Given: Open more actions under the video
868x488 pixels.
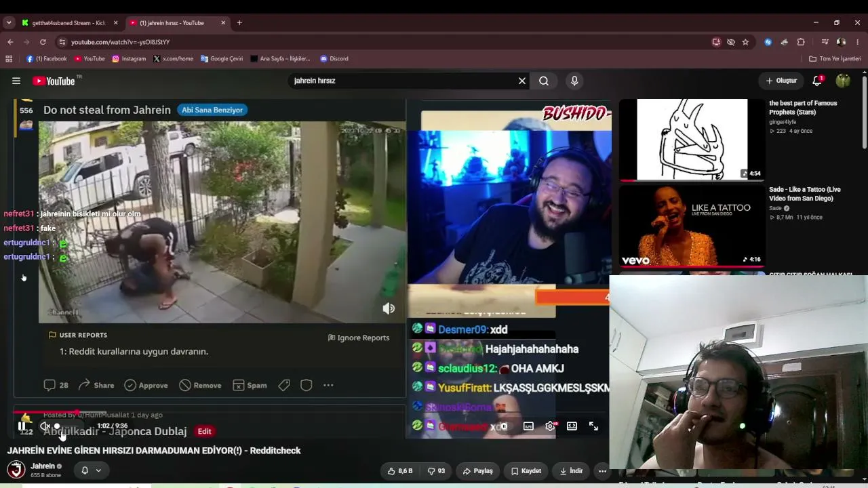Looking at the screenshot, I should (x=602, y=471).
